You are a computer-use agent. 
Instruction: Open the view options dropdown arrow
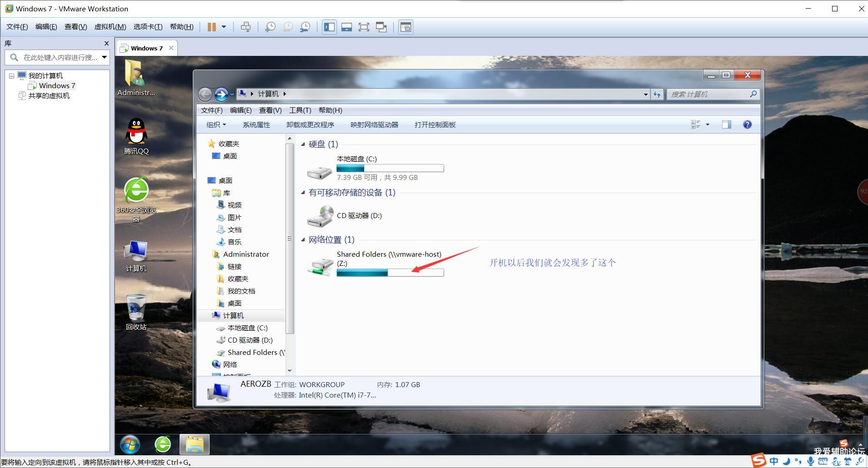coord(707,124)
